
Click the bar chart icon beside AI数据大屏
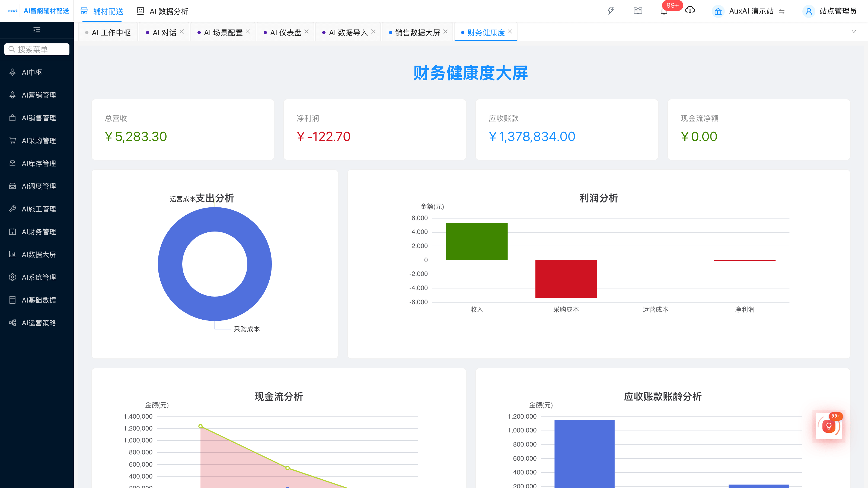pos(12,254)
